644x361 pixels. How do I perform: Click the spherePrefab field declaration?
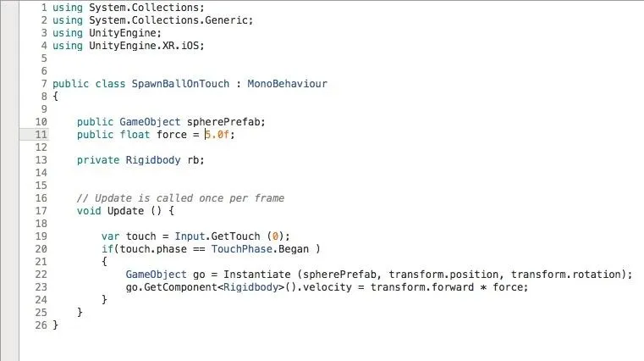pos(171,122)
